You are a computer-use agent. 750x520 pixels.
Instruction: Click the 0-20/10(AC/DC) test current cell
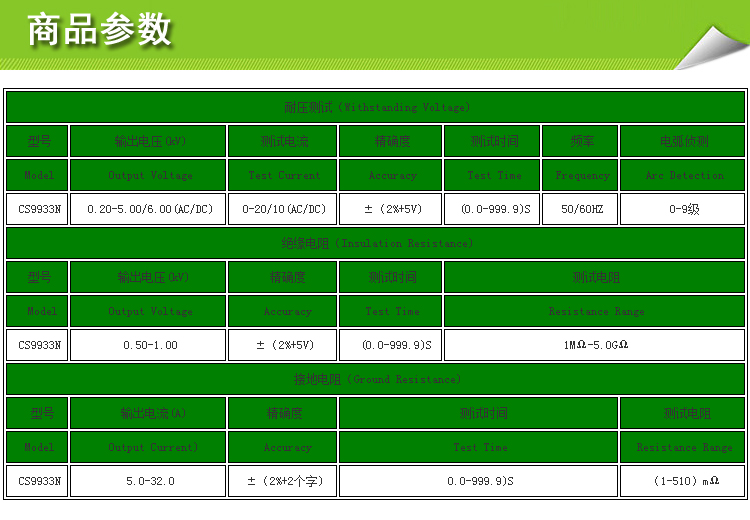coord(283,209)
